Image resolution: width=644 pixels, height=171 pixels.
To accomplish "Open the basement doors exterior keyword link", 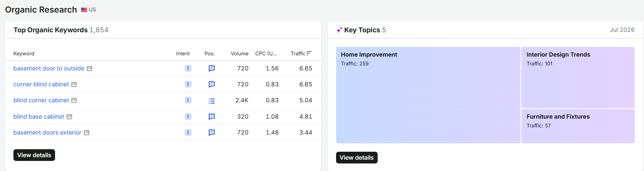I will [x=47, y=132].
